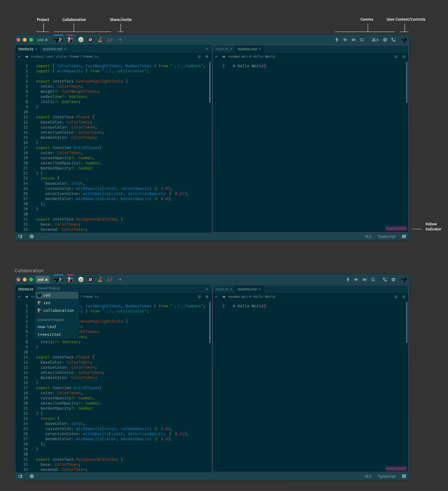Click the maxbrunsfeld follow indicator badge

tap(396, 228)
